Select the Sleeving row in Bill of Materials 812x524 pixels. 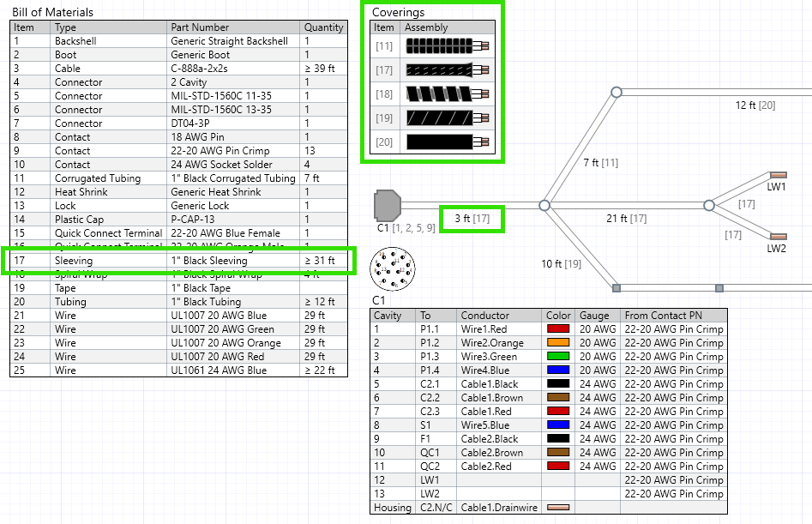pos(178,261)
